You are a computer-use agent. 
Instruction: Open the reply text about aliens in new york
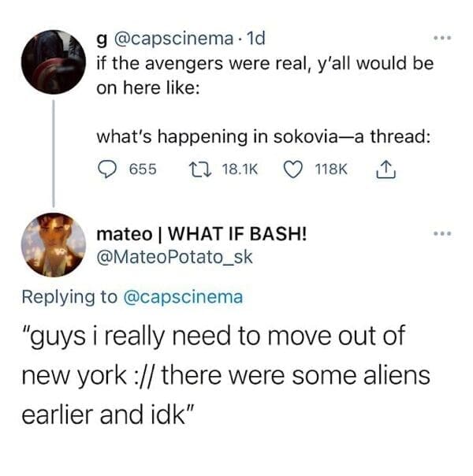(226, 375)
